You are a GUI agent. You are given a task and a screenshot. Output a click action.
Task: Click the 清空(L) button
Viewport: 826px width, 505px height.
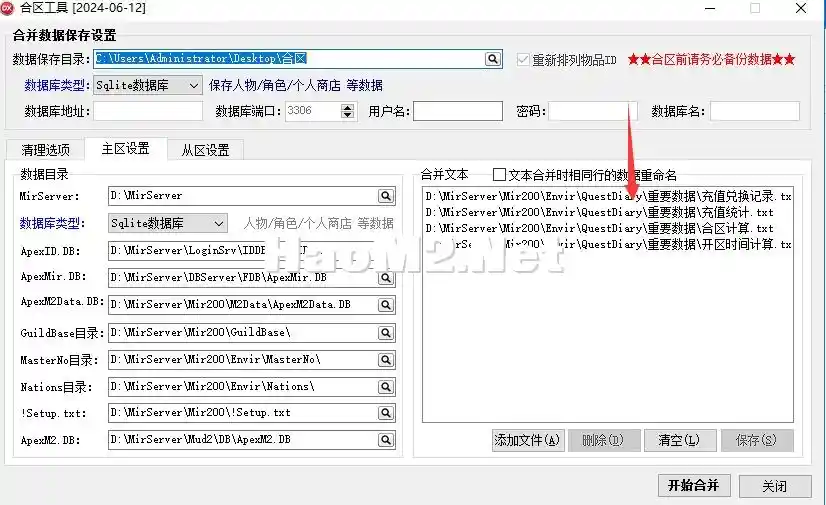679,440
